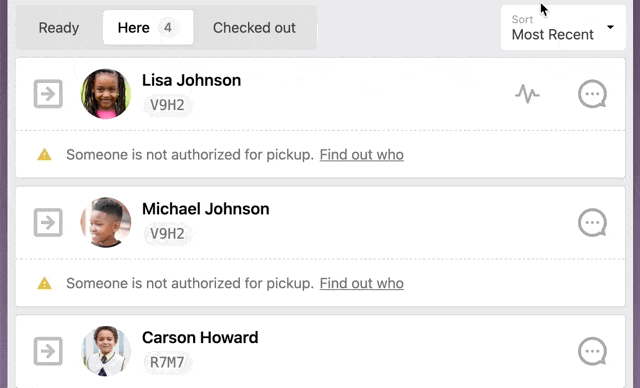Click Find out who for Lisa Johnson
This screenshot has width=640, height=388.
point(362,155)
